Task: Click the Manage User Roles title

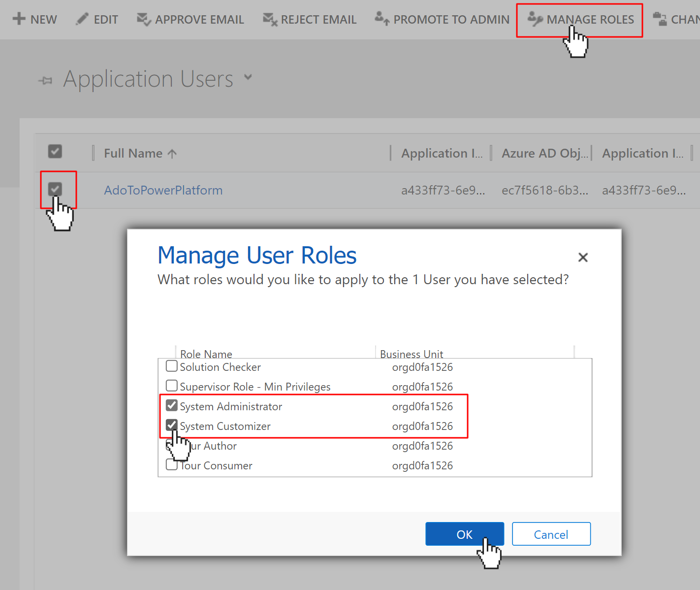Action: pos(257,256)
